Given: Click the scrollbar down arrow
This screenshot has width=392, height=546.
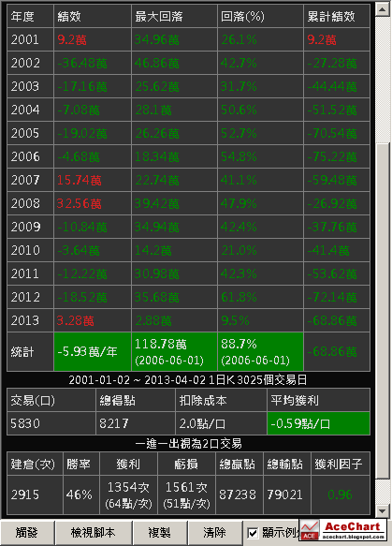Looking at the screenshot, I should (383, 511).
